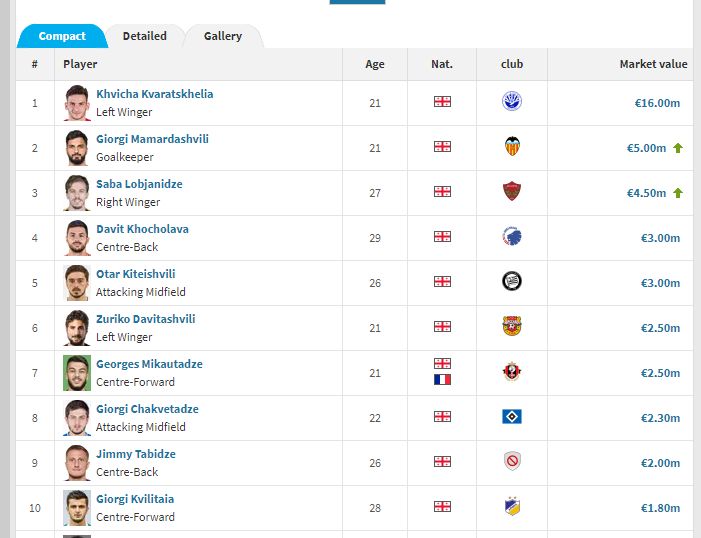Open Saba Lobjanidze player link
Viewport: 701px width, 538px height.
139,184
